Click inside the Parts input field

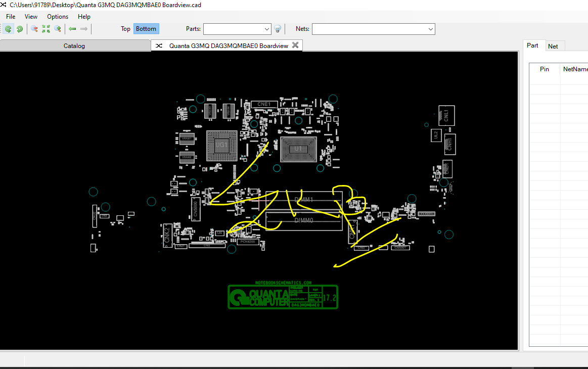tap(234, 29)
